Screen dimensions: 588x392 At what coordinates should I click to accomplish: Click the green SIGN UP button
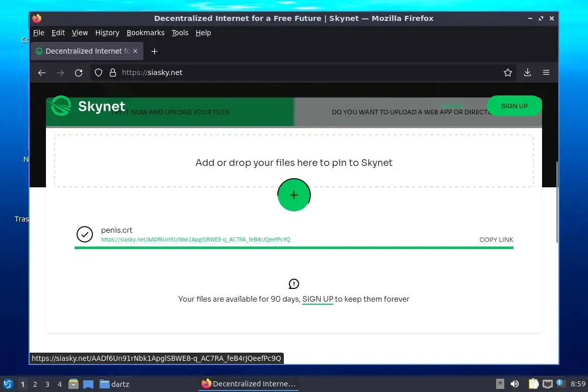(514, 106)
